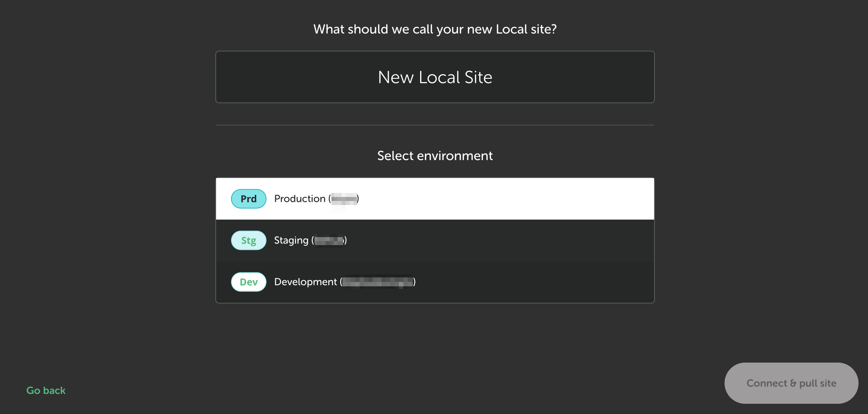Go back to the previous step
The height and width of the screenshot is (414, 868).
pos(46,390)
